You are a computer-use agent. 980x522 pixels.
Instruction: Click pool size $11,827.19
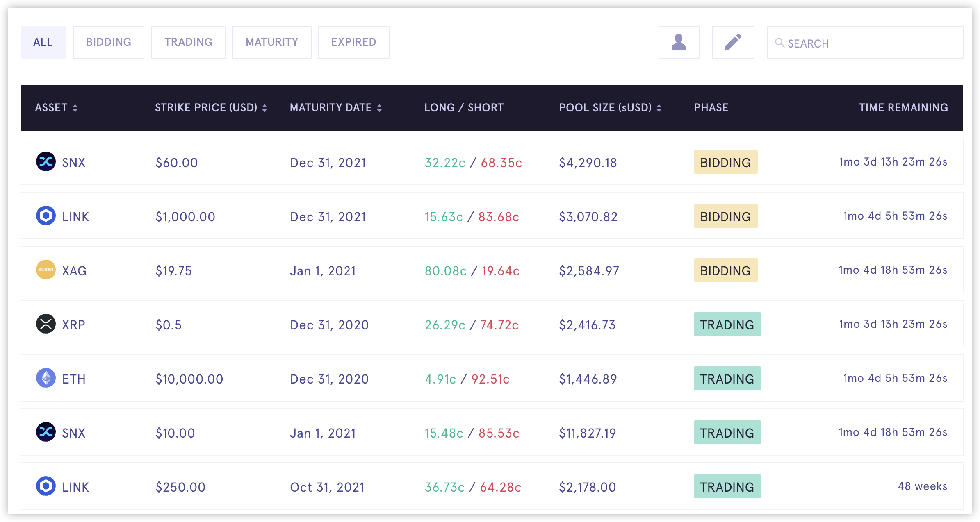[587, 433]
